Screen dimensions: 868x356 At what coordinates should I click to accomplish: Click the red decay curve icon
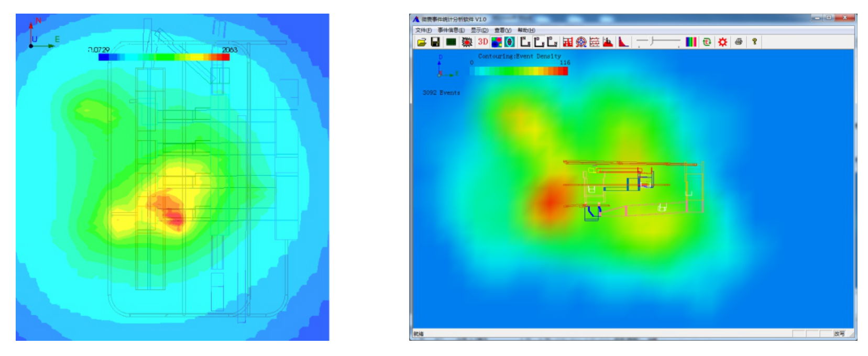623,42
